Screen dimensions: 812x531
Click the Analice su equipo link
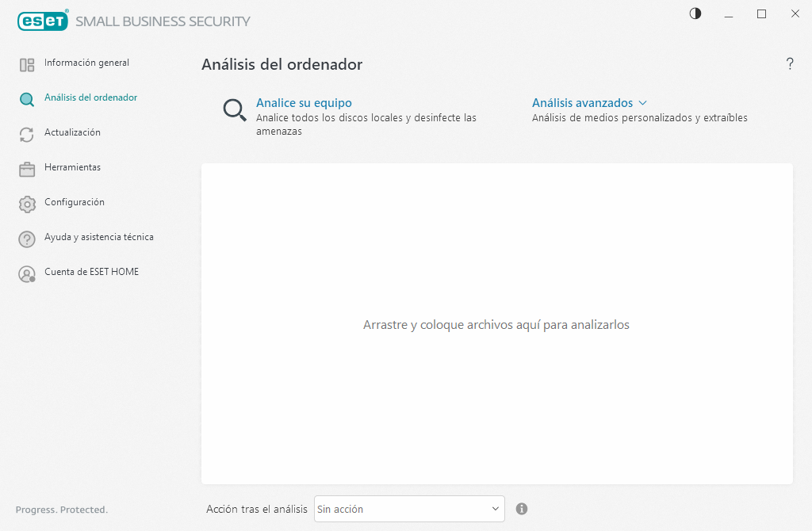point(303,102)
